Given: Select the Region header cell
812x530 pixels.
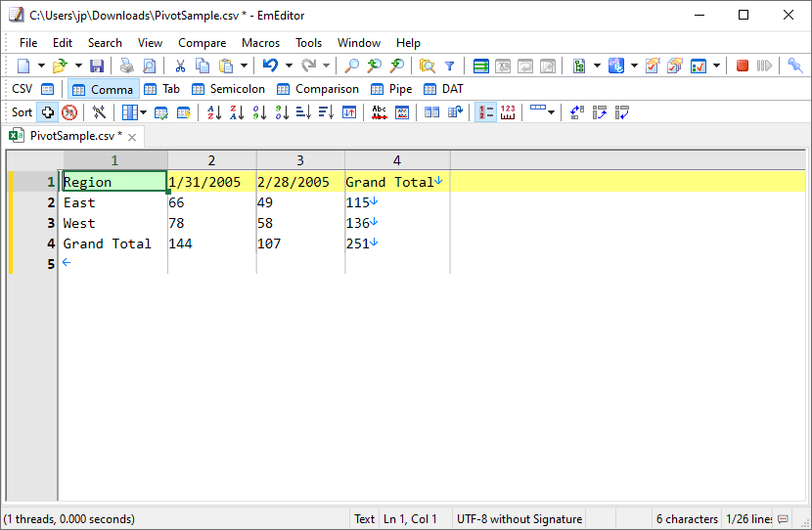Looking at the screenshot, I should tap(113, 182).
